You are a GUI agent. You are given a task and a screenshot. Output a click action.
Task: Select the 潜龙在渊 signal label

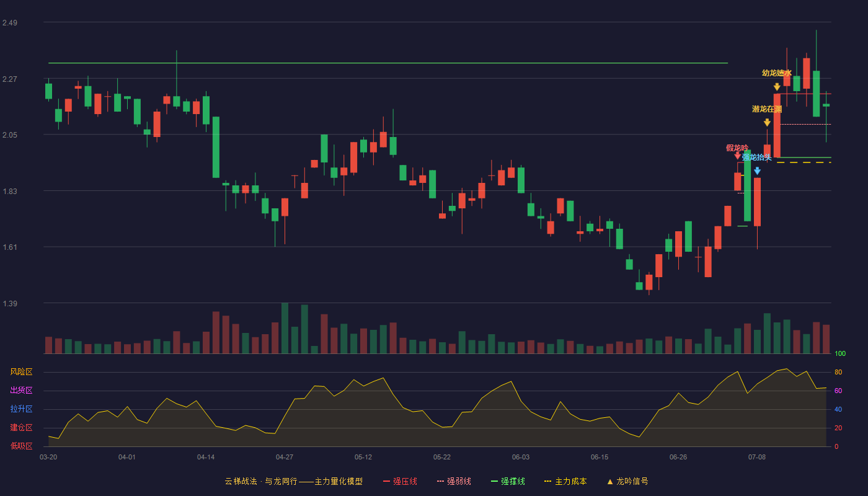point(767,109)
